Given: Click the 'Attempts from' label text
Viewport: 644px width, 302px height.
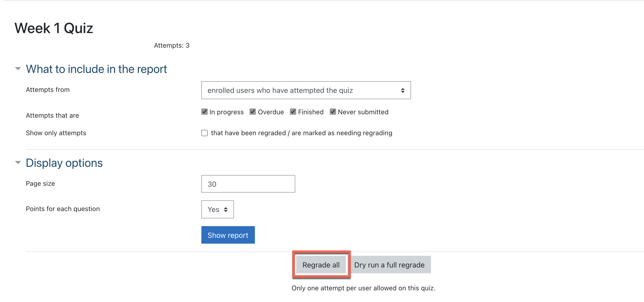Looking at the screenshot, I should tap(48, 90).
